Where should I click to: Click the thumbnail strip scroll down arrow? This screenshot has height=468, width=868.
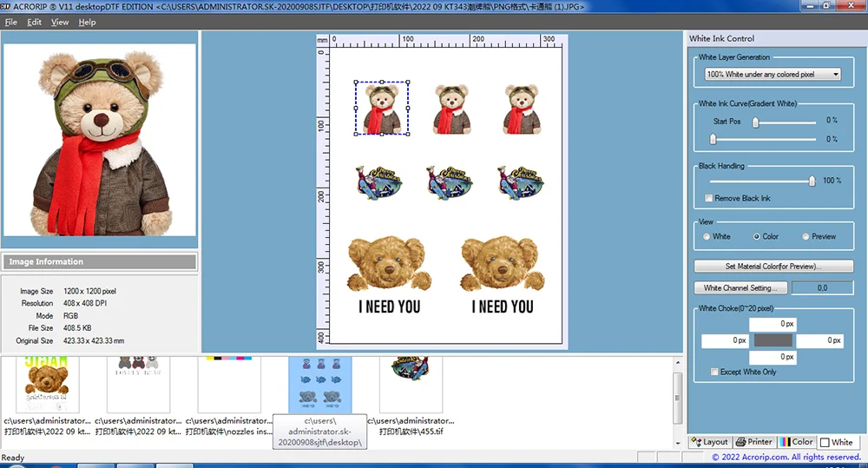click(x=678, y=443)
